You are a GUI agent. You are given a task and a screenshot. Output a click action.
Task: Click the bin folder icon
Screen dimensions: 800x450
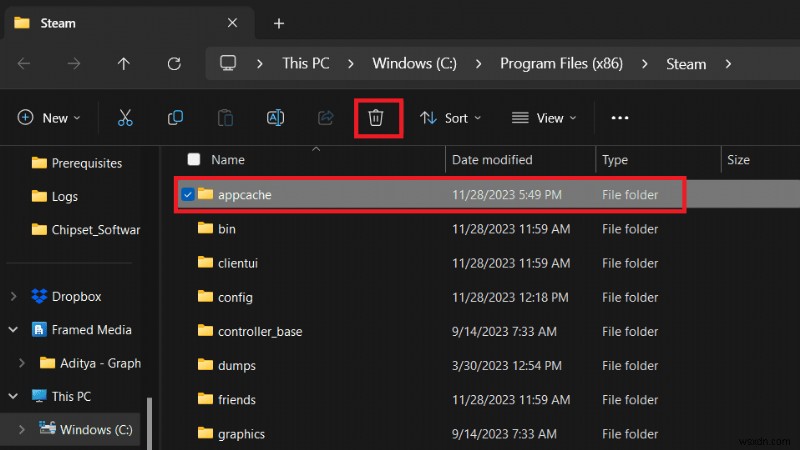point(205,228)
